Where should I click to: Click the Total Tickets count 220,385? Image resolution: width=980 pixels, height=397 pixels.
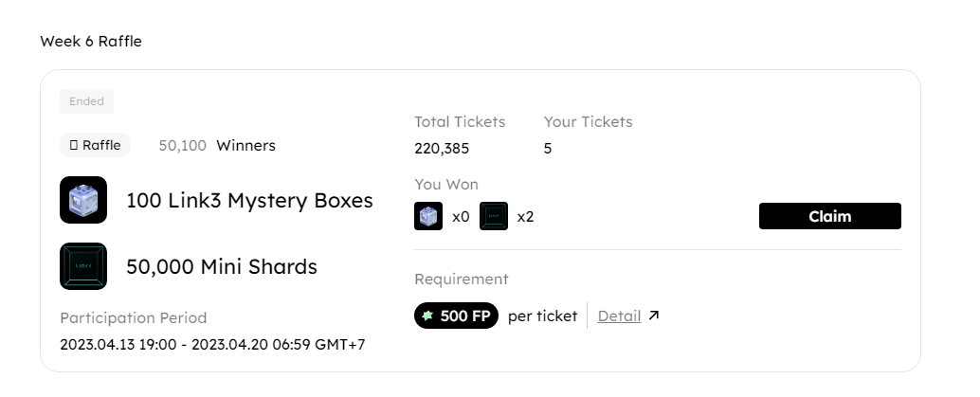coord(442,148)
